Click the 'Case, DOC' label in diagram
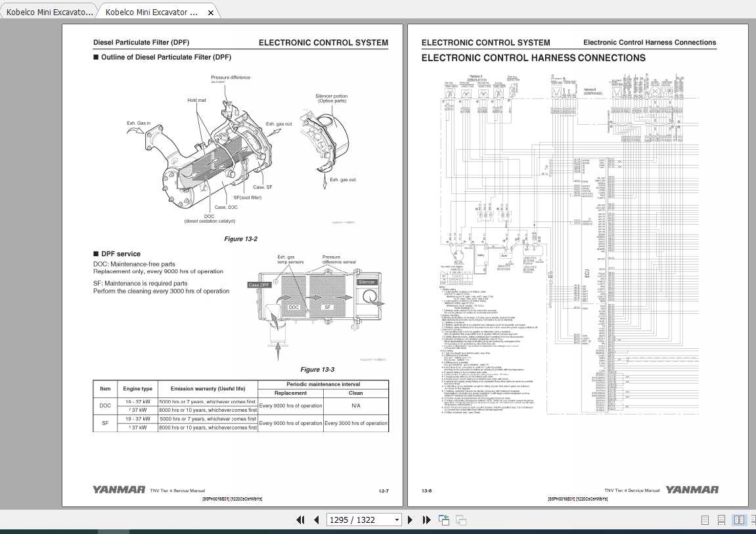This screenshot has width=756, height=534. click(226, 207)
